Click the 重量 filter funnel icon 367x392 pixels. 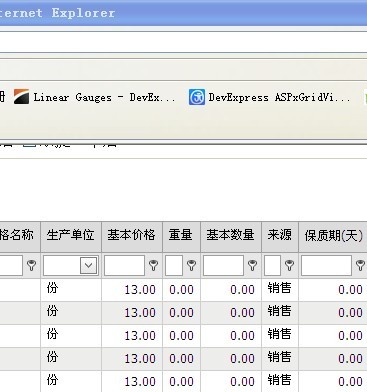191,265
